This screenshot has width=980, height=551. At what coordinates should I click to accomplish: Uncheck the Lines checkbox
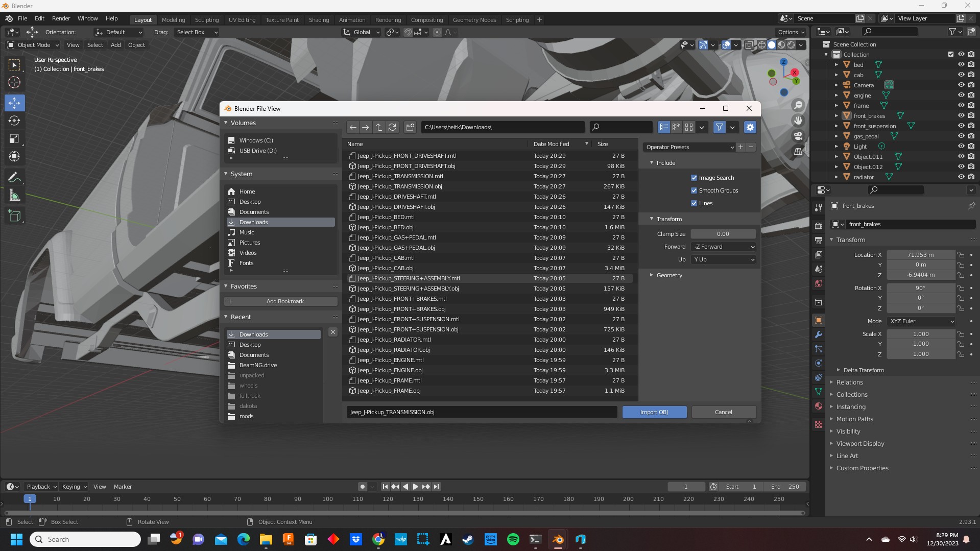tap(694, 203)
